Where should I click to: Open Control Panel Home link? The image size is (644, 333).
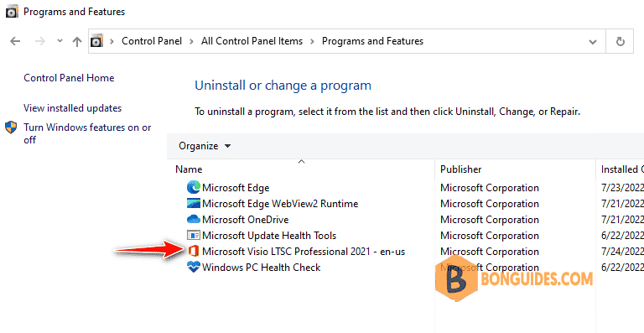[x=69, y=78]
